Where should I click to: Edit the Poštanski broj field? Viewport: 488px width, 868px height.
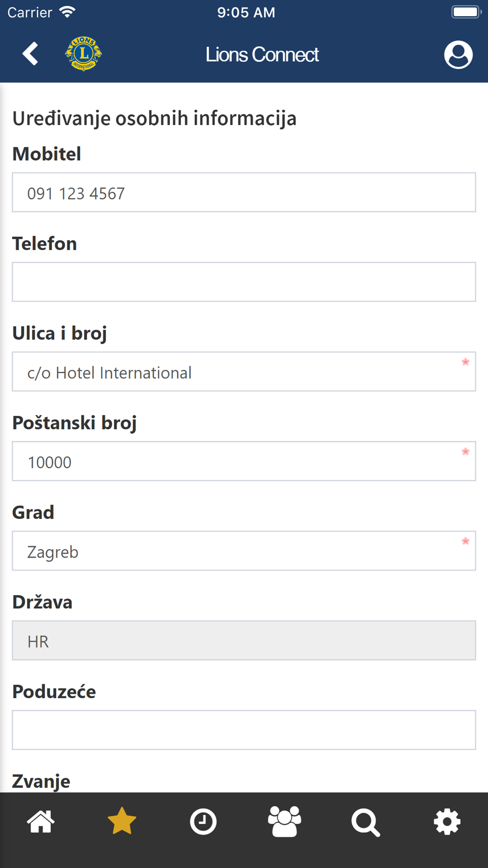tap(244, 461)
